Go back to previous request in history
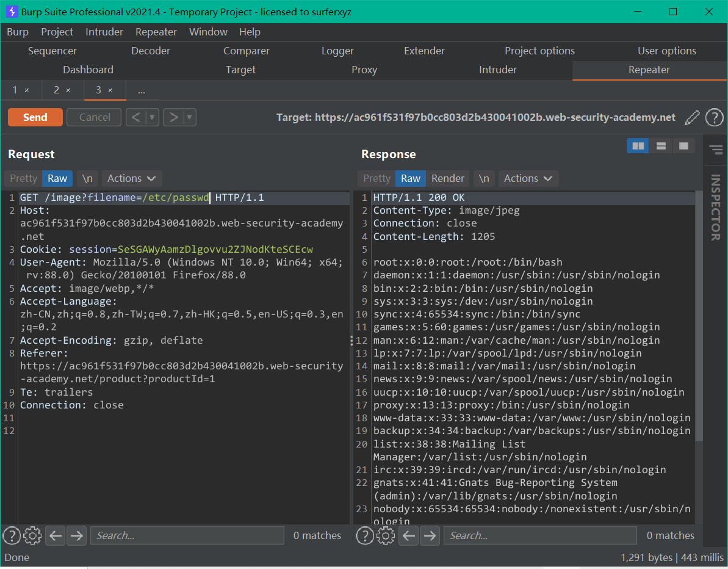Screen dimensions: 728x569 coord(135,117)
